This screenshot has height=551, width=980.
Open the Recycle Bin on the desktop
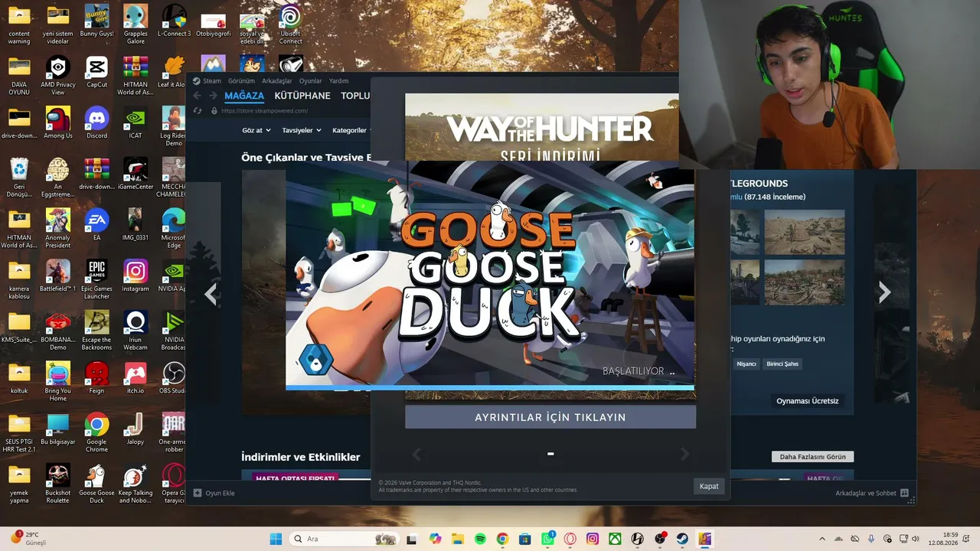click(19, 178)
